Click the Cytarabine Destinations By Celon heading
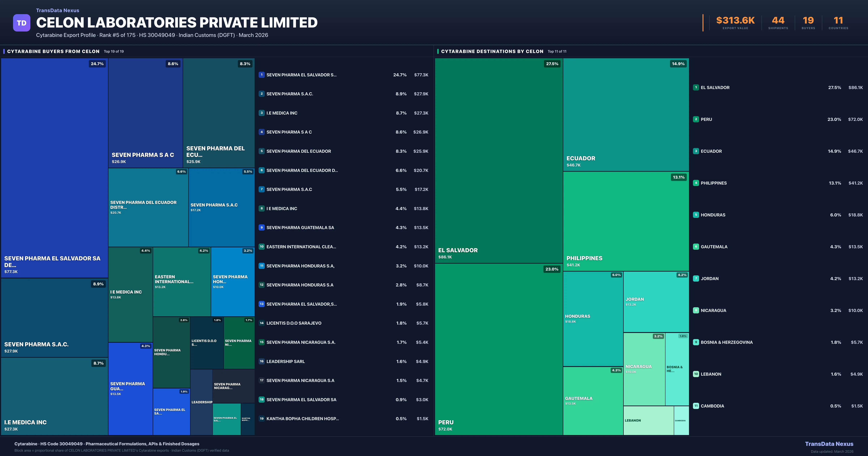 coord(492,51)
